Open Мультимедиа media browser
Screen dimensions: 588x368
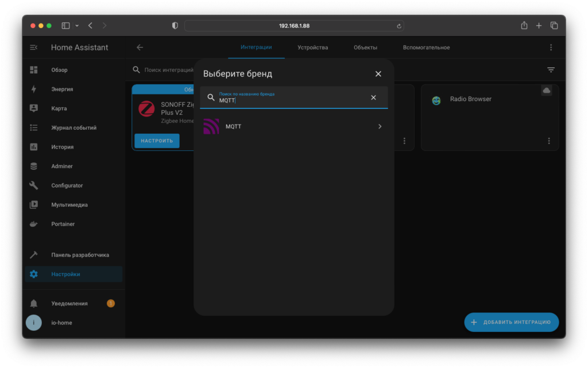coord(74,204)
